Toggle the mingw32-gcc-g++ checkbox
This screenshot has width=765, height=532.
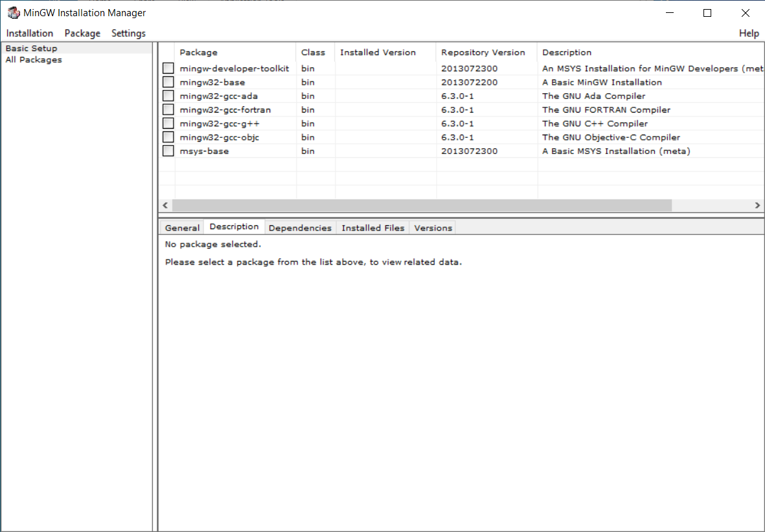(x=168, y=124)
